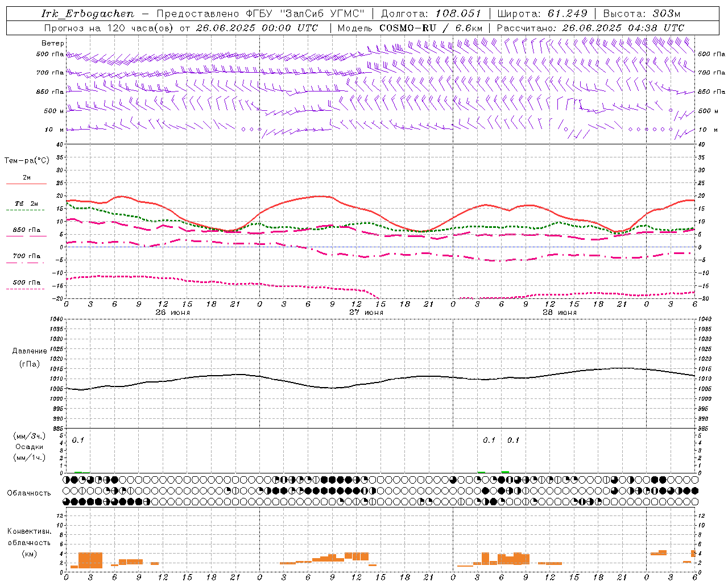The image size is (728, 582).
Task: Click the Прогноз на 120 часа(ов) text
Action: click(x=110, y=28)
